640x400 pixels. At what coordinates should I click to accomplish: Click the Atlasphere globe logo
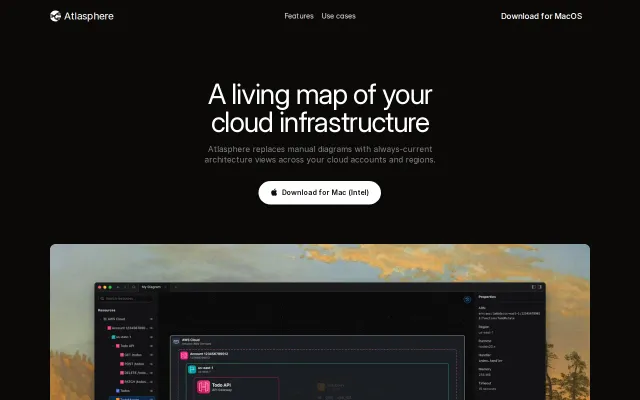click(x=55, y=16)
